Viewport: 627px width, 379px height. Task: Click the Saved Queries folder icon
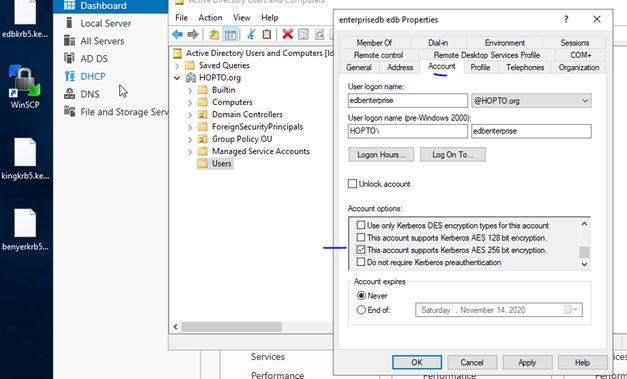pos(190,65)
